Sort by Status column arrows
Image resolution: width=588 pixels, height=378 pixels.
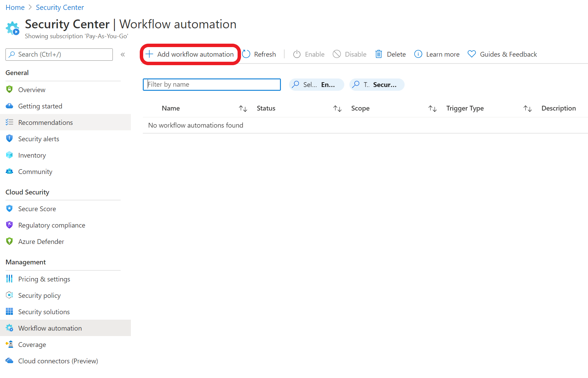337,108
